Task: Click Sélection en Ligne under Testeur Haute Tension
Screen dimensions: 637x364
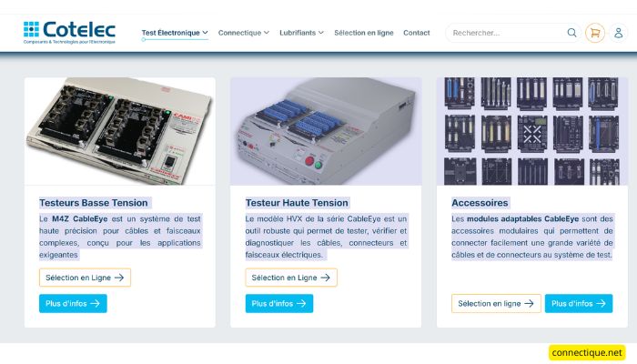Action: pyautogui.click(x=291, y=278)
